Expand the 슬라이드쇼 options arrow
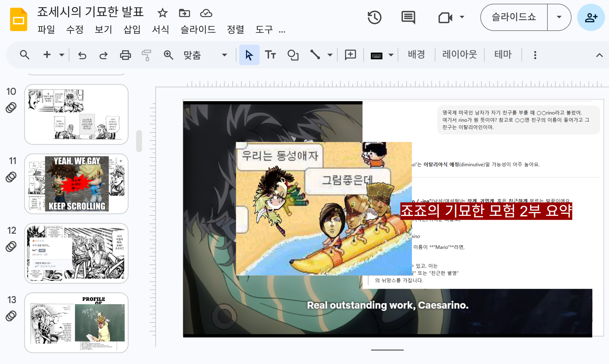Screen dimensions: 609x364 click(x=559, y=17)
